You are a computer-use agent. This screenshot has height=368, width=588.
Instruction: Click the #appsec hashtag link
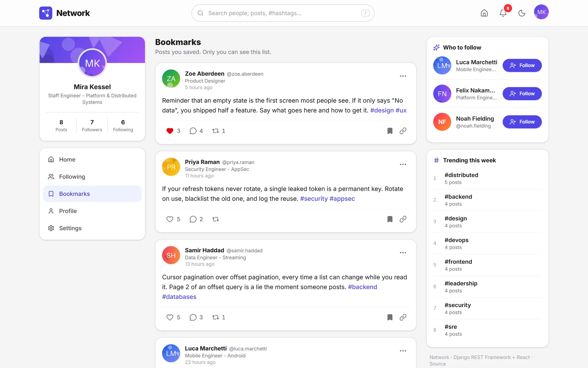pos(342,199)
